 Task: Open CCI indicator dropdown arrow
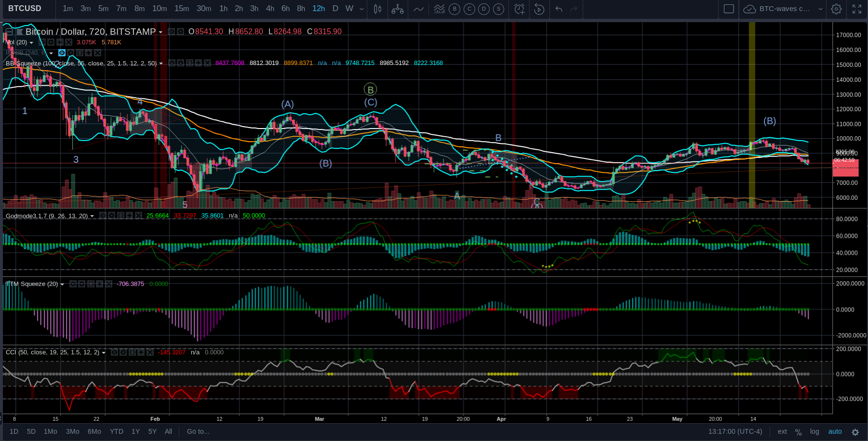[x=104, y=353]
